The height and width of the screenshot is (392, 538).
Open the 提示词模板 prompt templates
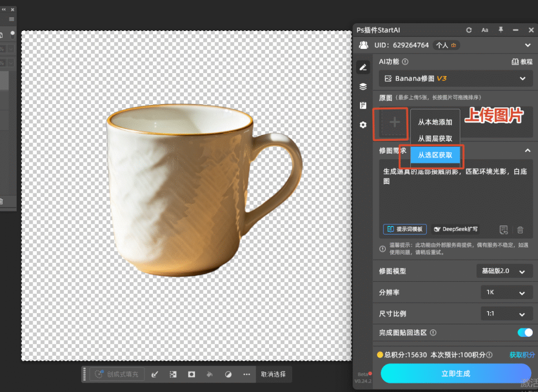point(405,229)
